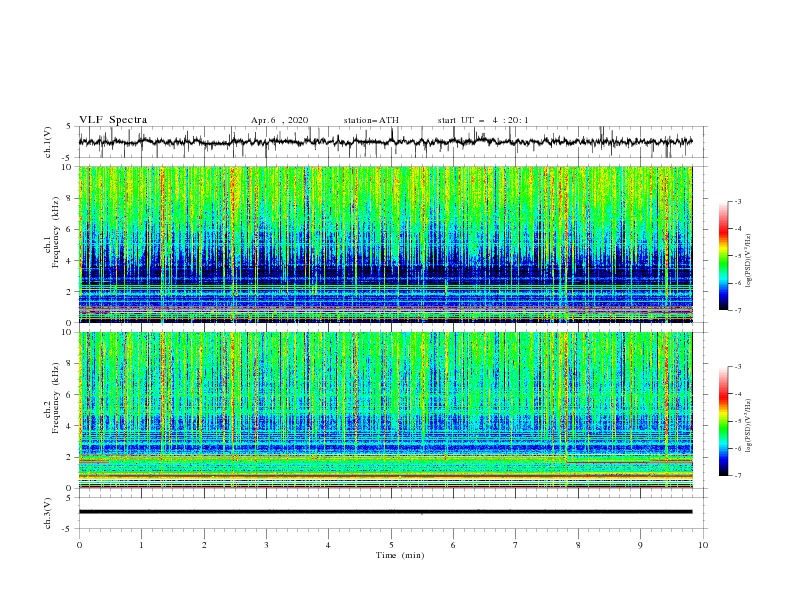The height and width of the screenshot is (612, 792).
Task: Click tick label 9 on the Time axis
Action: coord(640,545)
